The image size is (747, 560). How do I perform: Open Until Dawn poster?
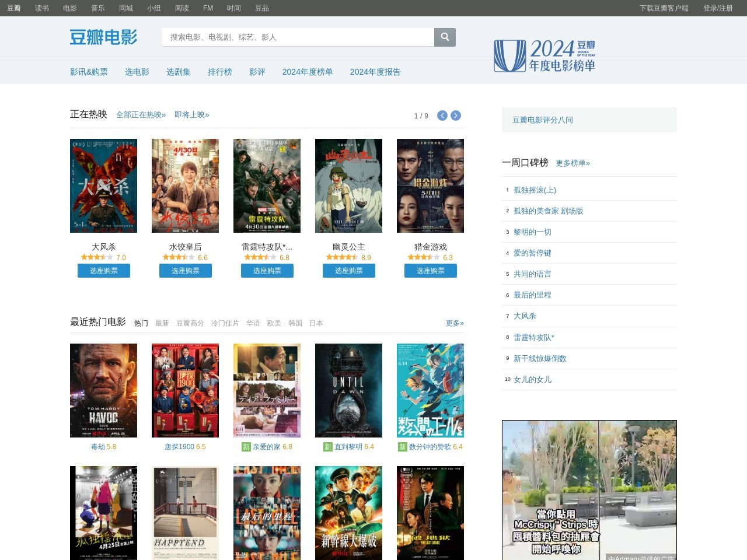tap(348, 390)
